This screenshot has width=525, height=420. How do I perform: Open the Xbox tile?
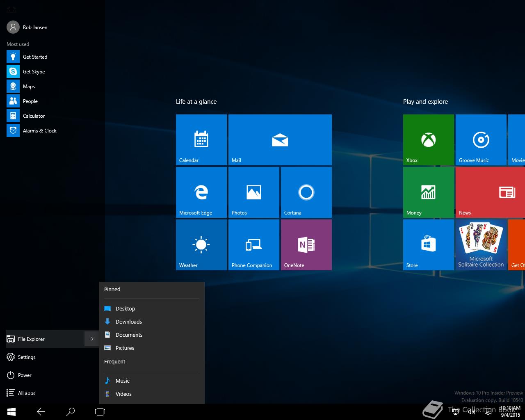(x=428, y=139)
